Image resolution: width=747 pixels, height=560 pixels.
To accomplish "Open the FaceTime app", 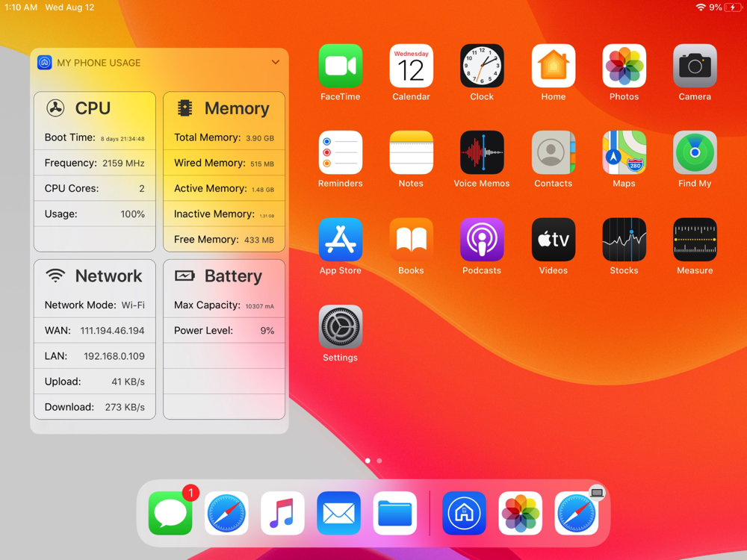I will (340, 66).
